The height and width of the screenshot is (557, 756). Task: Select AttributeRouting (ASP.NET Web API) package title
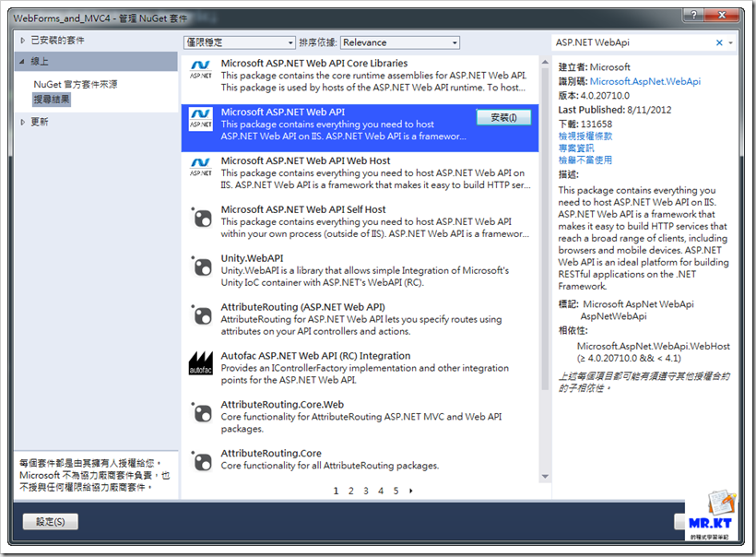click(302, 307)
